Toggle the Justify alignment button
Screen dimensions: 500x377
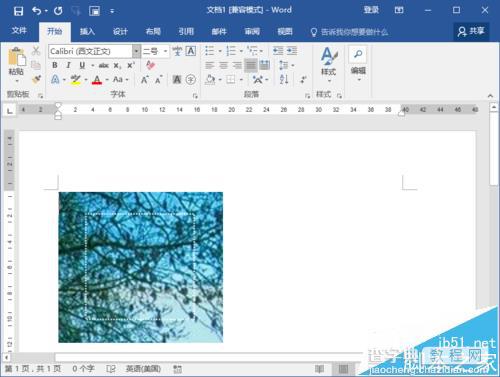pos(251,65)
